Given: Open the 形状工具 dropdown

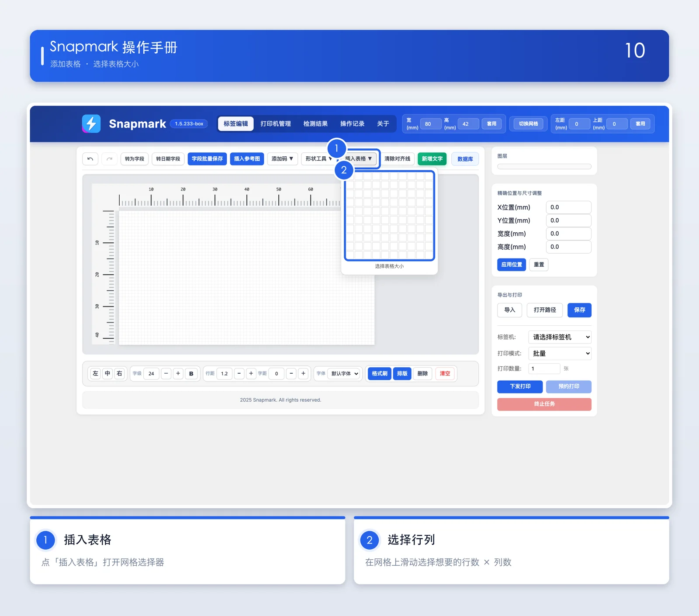Looking at the screenshot, I should click(318, 159).
